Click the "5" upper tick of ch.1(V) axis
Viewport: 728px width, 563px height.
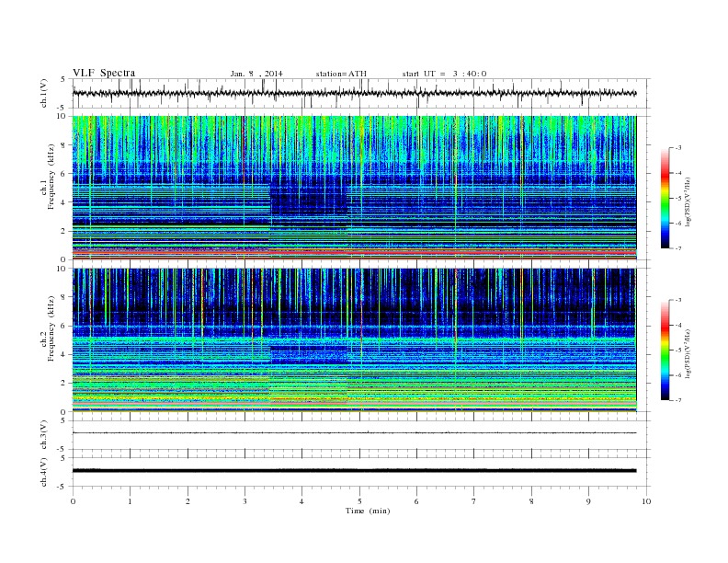point(63,79)
